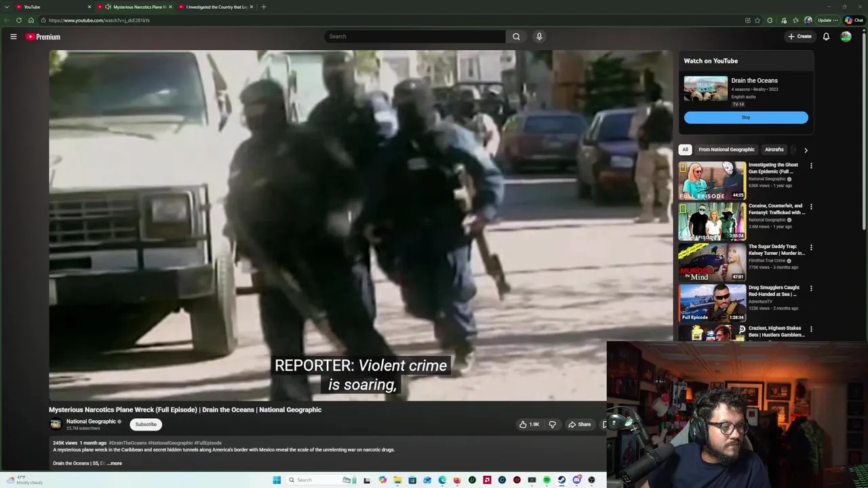Click #FullEpisode hashtag

pyautogui.click(x=208, y=443)
